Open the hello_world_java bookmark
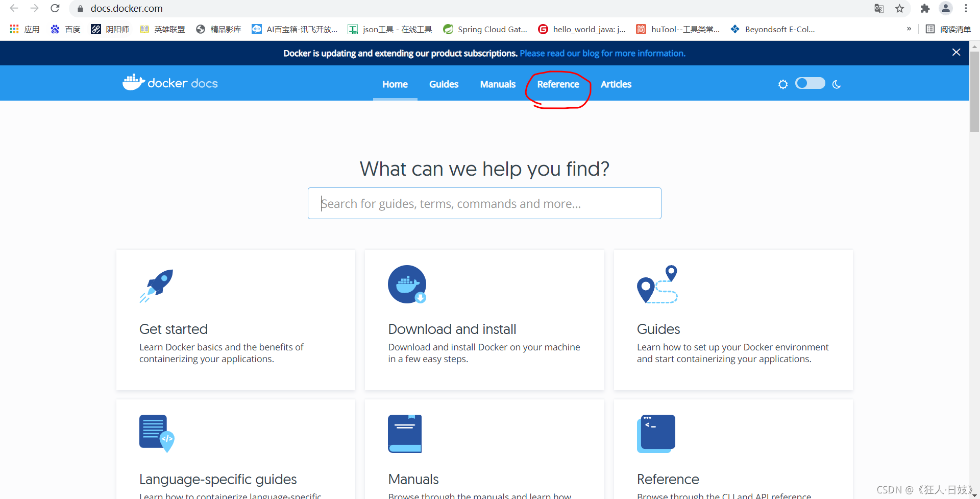This screenshot has width=980, height=499. pos(582,29)
